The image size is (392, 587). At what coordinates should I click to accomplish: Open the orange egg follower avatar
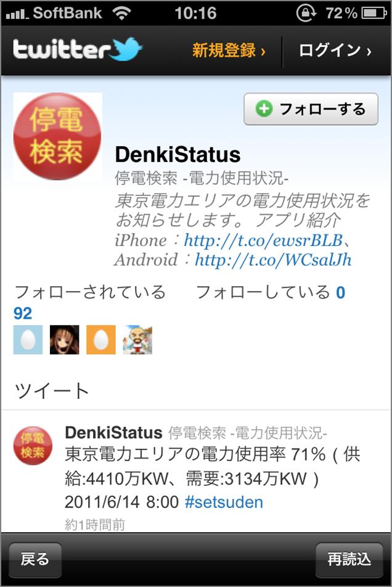101,340
